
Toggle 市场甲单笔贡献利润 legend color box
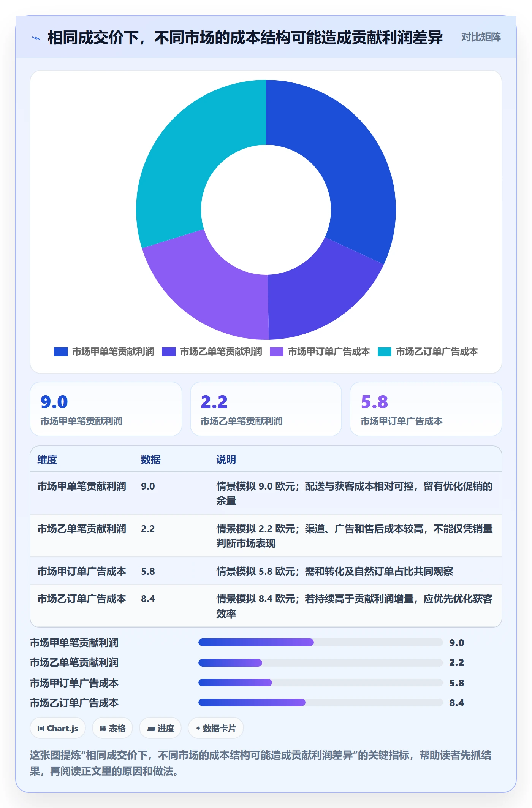(x=61, y=352)
